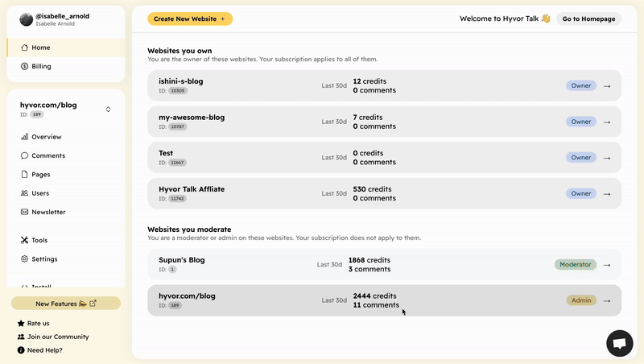Click '530 credits' text
This screenshot has height=364, width=644.
372,189
